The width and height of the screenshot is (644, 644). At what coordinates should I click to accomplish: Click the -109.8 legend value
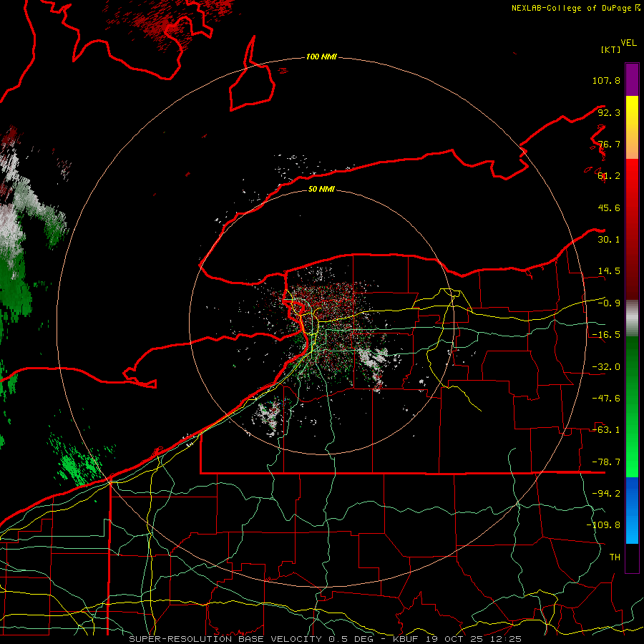[x=603, y=525]
